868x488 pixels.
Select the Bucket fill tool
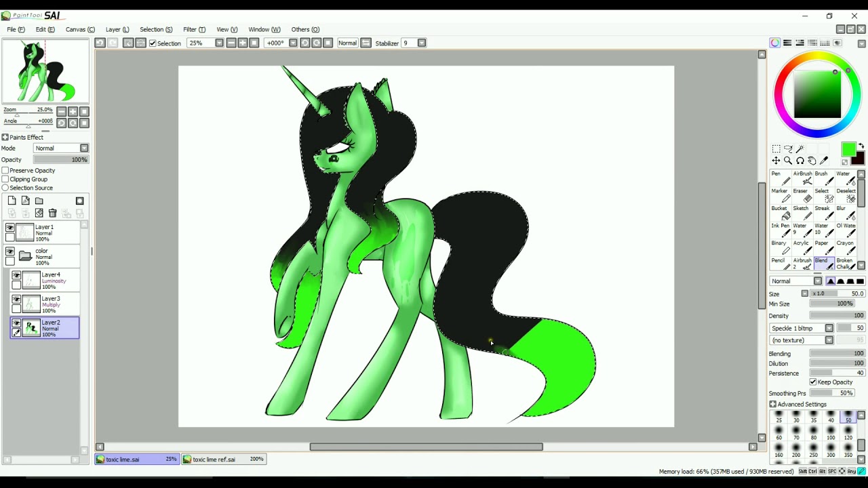point(780,212)
